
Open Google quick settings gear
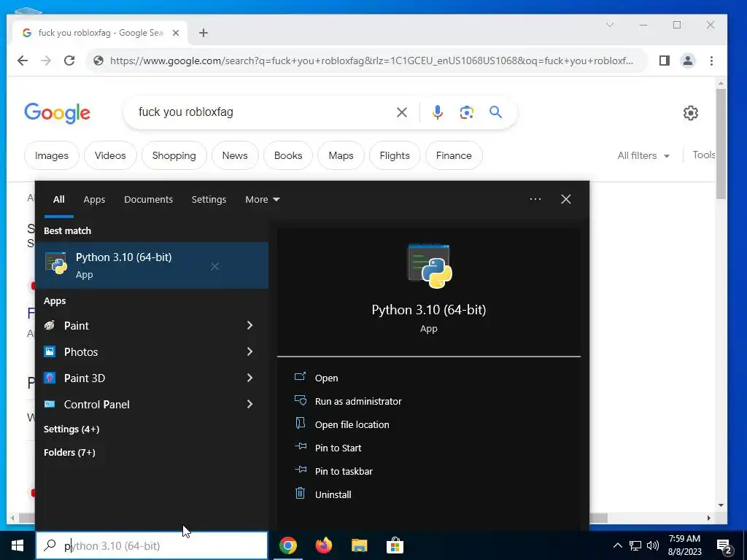(x=691, y=113)
